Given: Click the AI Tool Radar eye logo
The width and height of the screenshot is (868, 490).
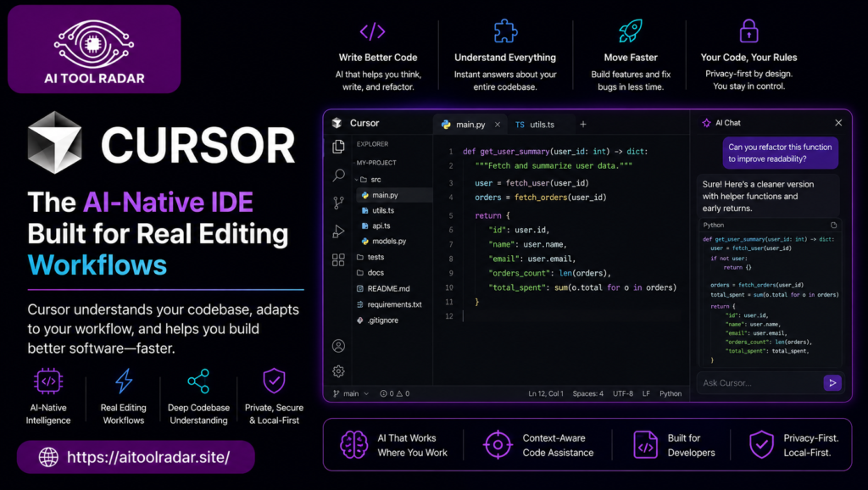Looking at the screenshot, I should pyautogui.click(x=94, y=44).
